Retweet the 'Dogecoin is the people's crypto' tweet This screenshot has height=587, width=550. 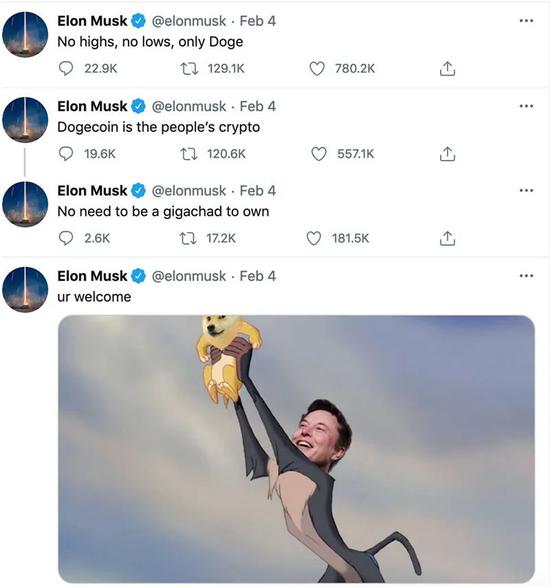tap(189, 153)
